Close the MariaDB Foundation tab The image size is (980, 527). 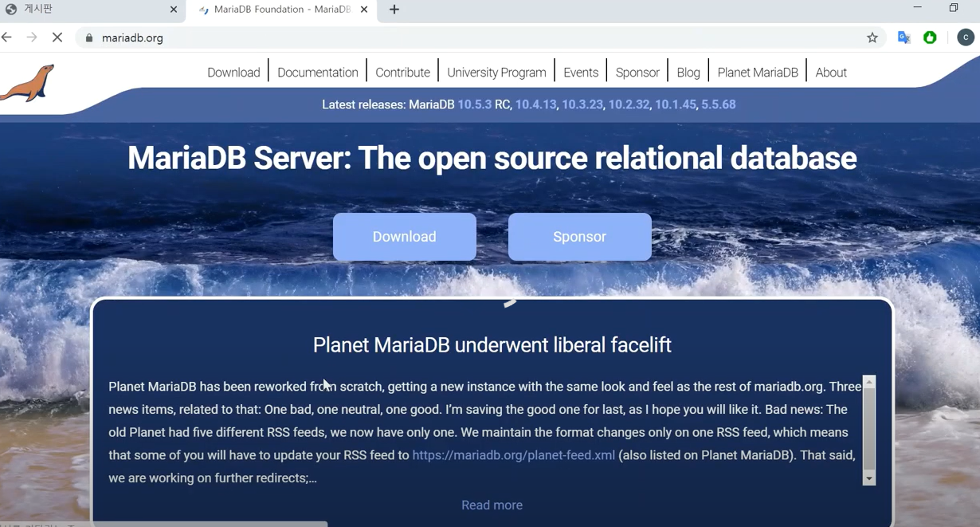(364, 10)
